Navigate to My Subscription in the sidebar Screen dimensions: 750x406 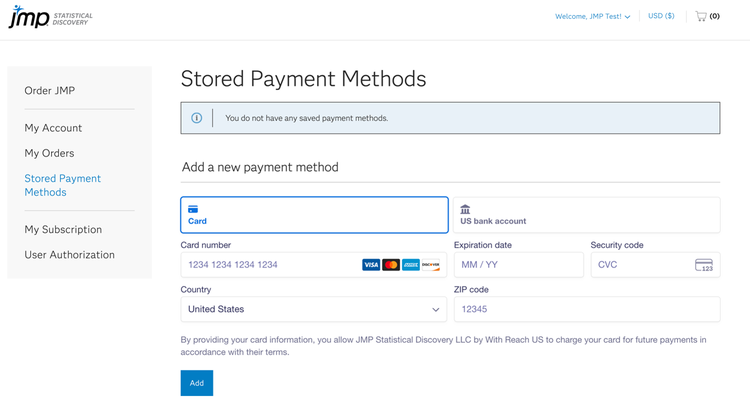coord(63,229)
